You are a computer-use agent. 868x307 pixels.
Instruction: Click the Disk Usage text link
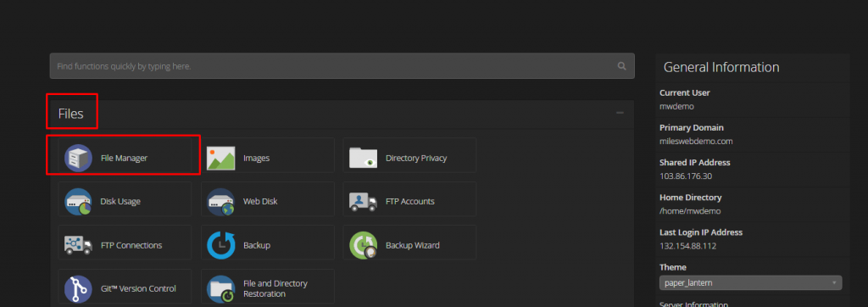click(120, 201)
